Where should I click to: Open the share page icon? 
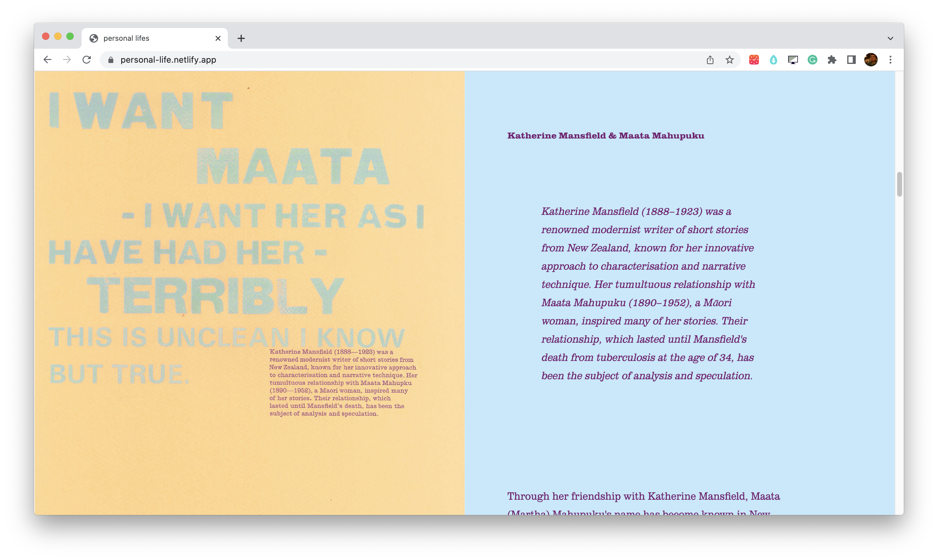(x=710, y=60)
